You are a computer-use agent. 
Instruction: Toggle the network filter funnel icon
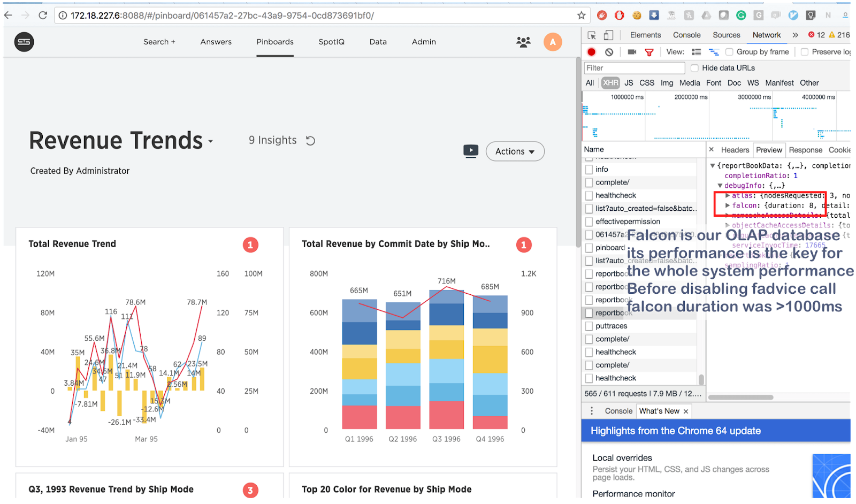coord(649,52)
